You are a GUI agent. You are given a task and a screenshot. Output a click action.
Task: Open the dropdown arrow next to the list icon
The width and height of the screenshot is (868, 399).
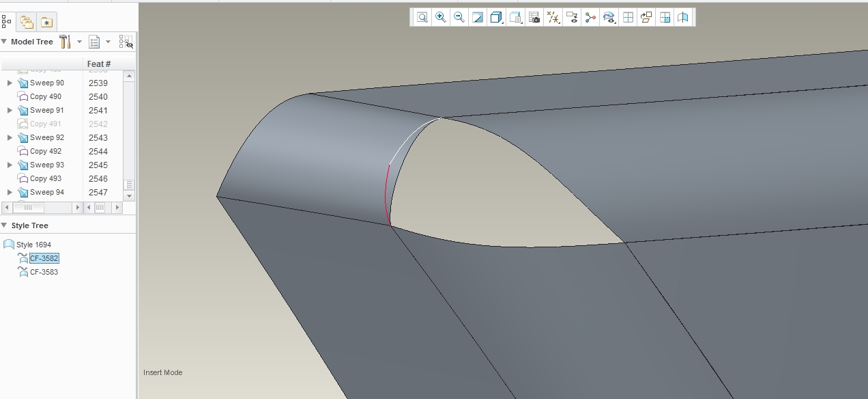pos(108,42)
